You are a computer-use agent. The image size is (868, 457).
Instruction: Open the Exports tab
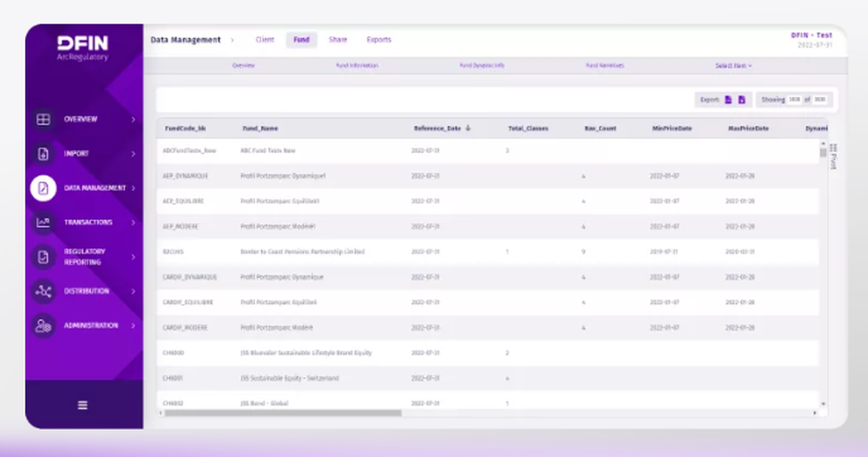pos(378,39)
